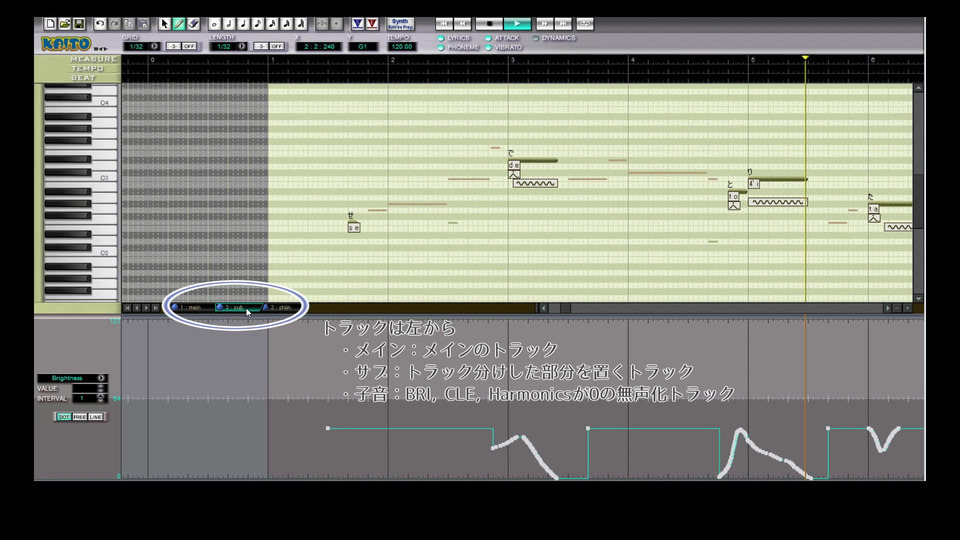This screenshot has height=540, width=960.
Task: Click the red V icon
Action: pyautogui.click(x=372, y=24)
